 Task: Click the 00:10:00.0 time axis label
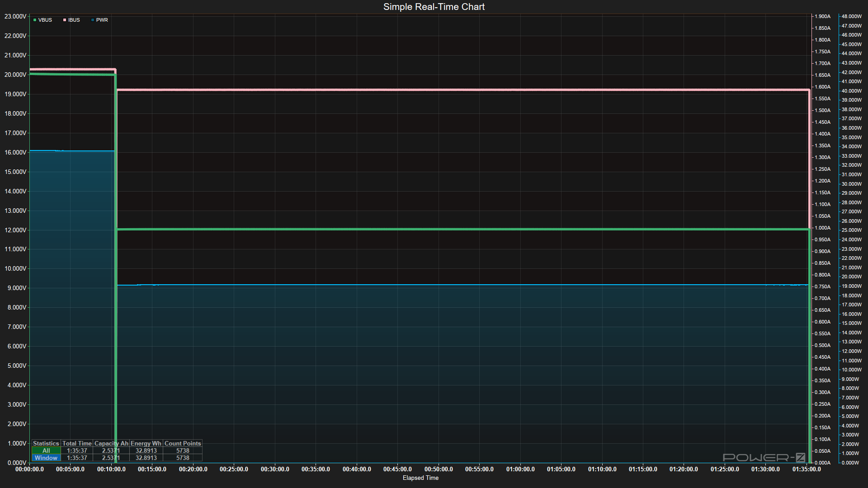pyautogui.click(x=111, y=469)
